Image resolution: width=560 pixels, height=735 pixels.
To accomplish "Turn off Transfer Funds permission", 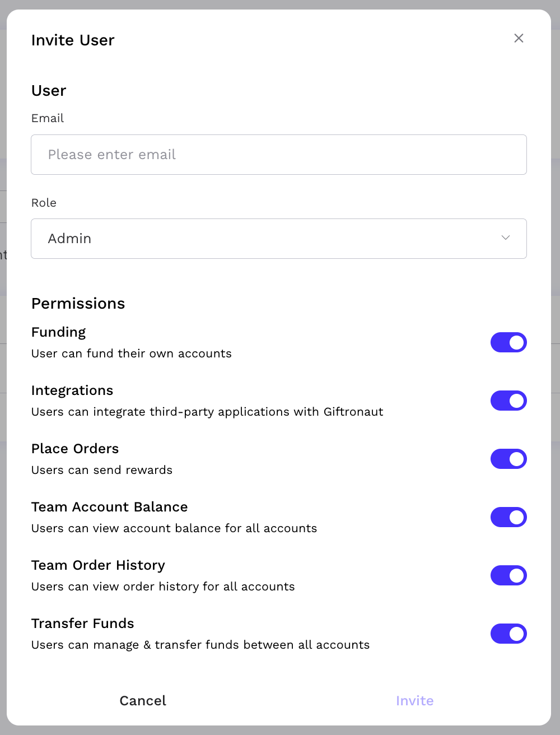I will click(508, 634).
